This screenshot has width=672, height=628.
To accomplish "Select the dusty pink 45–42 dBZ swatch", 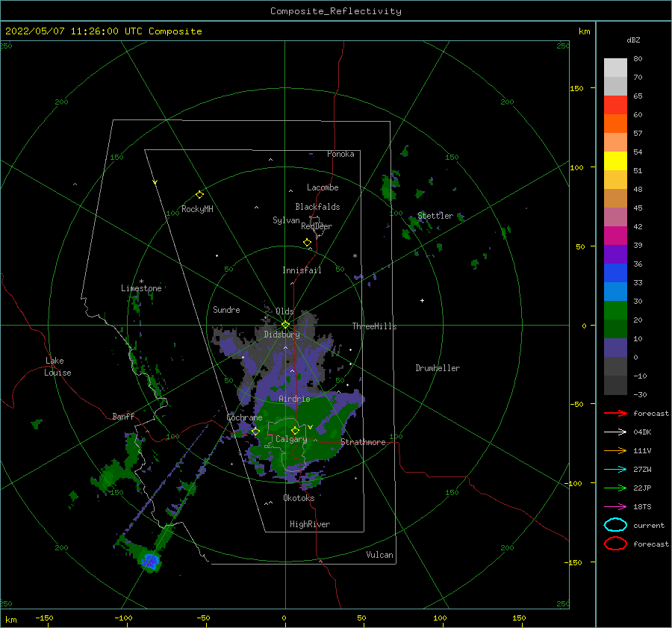I will coord(615,217).
